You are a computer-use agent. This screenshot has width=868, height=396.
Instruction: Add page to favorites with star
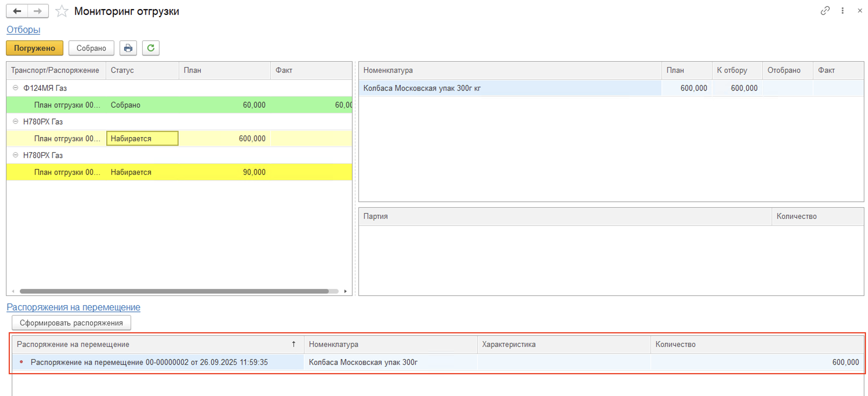[x=62, y=12]
